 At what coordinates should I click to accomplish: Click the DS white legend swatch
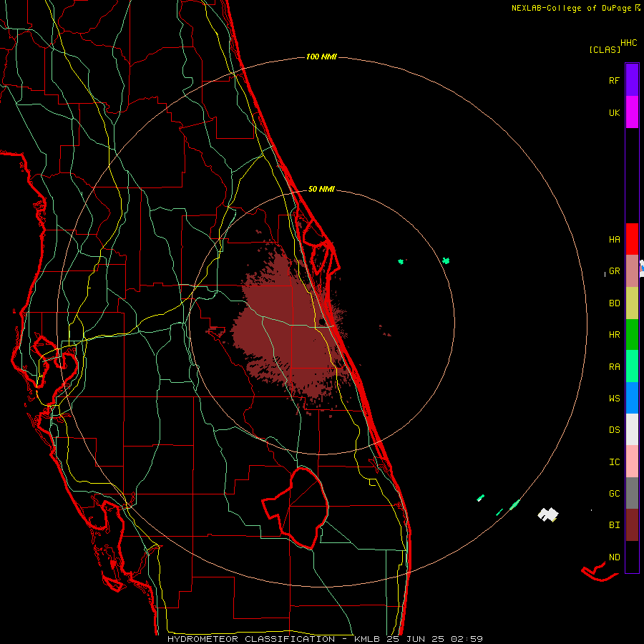(632, 429)
